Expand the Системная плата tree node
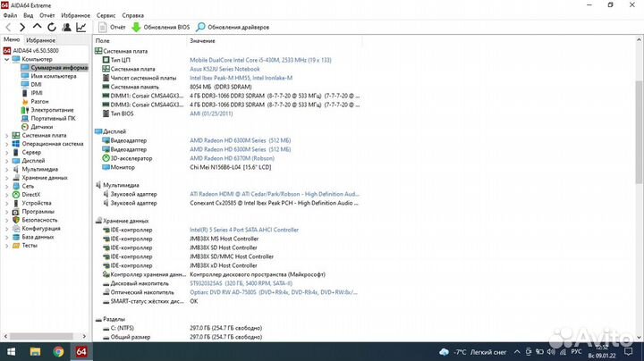 (x=6, y=136)
